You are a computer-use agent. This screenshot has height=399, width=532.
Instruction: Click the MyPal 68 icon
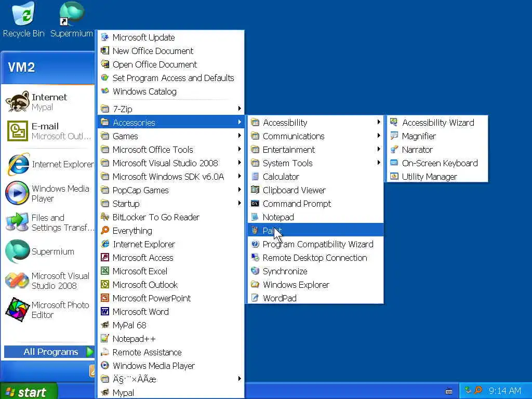point(105,325)
